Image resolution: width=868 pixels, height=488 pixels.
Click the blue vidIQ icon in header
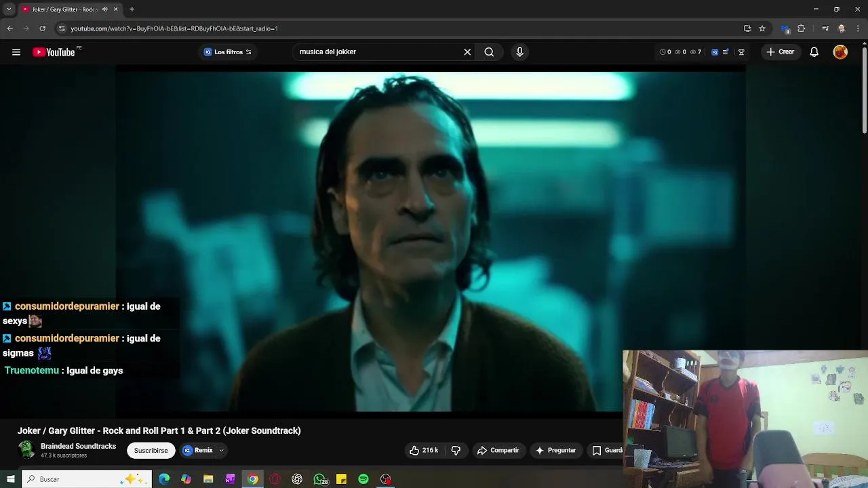715,52
